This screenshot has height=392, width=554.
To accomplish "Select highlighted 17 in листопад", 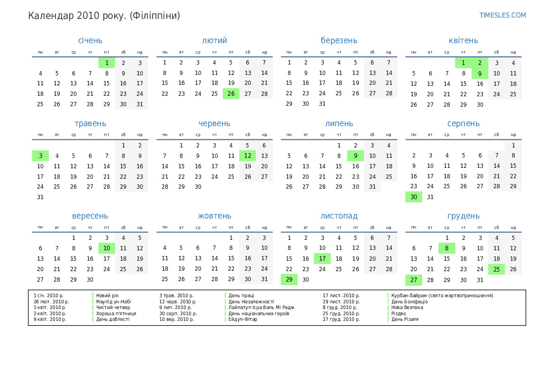I will [322, 259].
